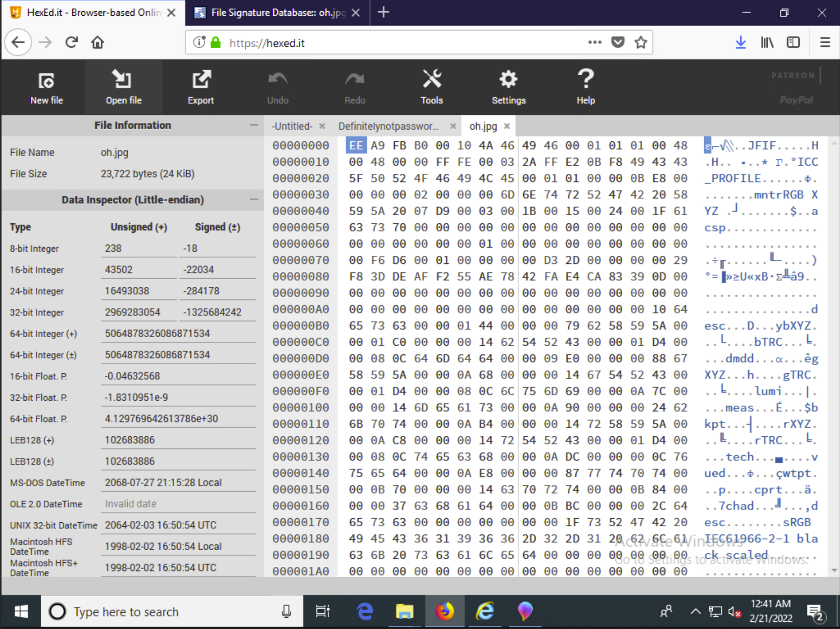The width and height of the screenshot is (840, 629).
Task: Select the EE byte at offset 00000000
Action: click(x=356, y=145)
